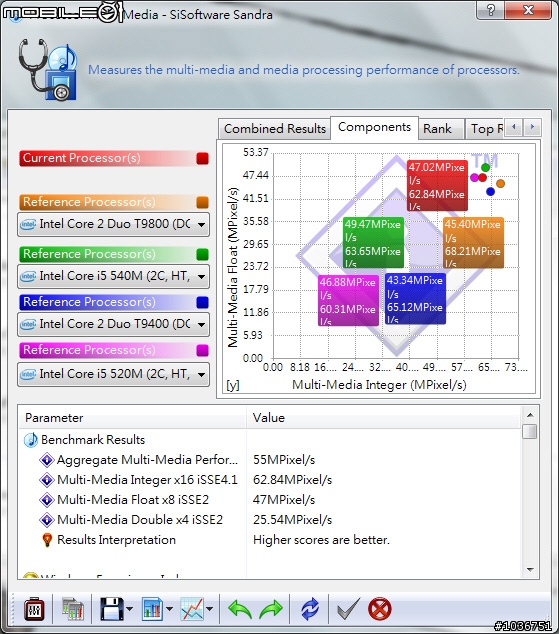Image resolution: width=559 pixels, height=634 pixels.
Task: Click the red cancel cross icon
Action: pos(380,609)
